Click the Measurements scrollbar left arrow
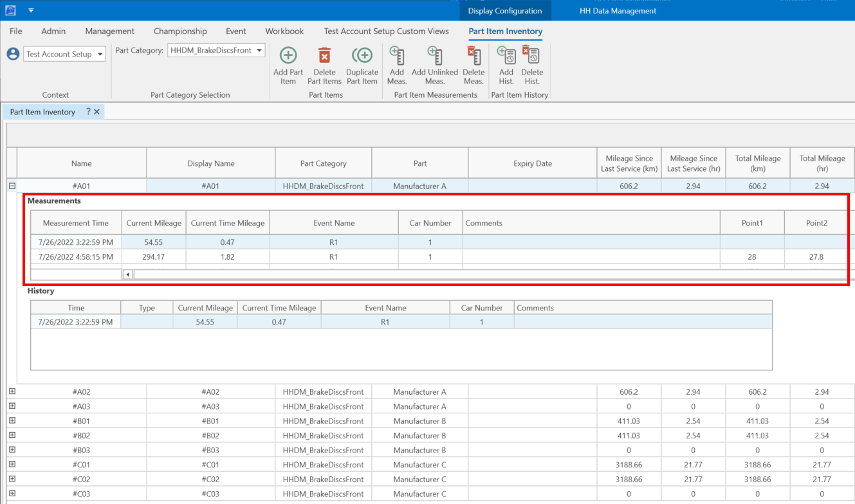Image resolution: width=855 pixels, height=504 pixels. (x=127, y=274)
